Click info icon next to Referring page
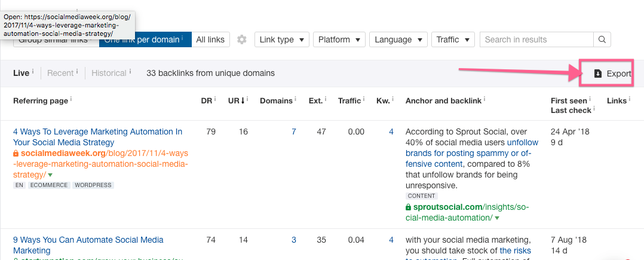The image size is (644, 260). click(71, 100)
